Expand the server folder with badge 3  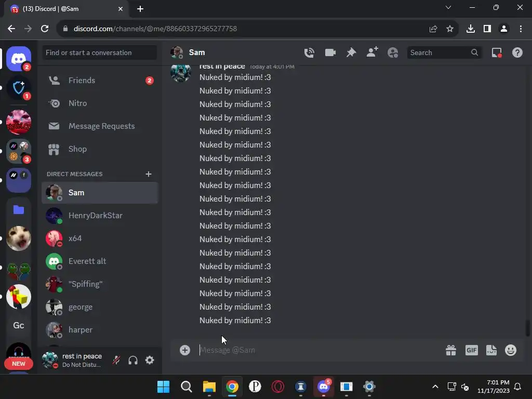pos(19,151)
